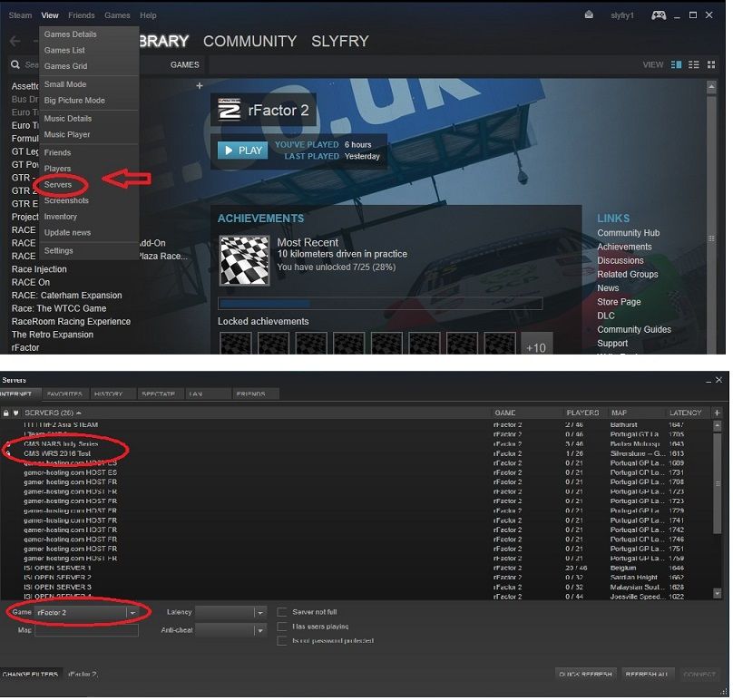
Task: Open the Store Page link
Action: point(619,302)
